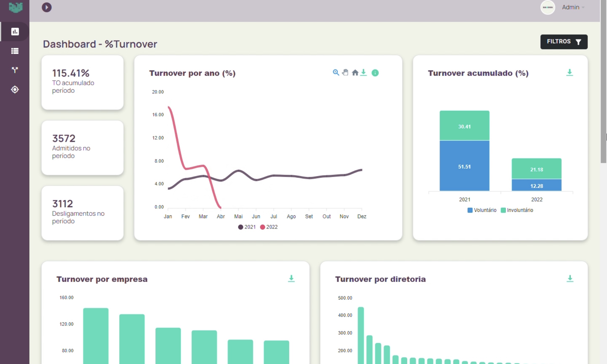Download the Turnover acumulado chart
Screen dimensions: 607x364
[569, 73]
